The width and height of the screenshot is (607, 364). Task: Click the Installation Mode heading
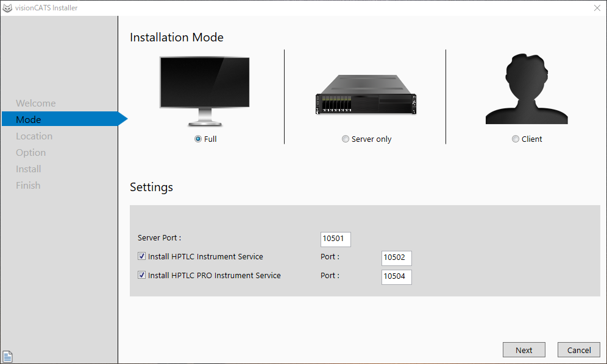[x=177, y=37]
